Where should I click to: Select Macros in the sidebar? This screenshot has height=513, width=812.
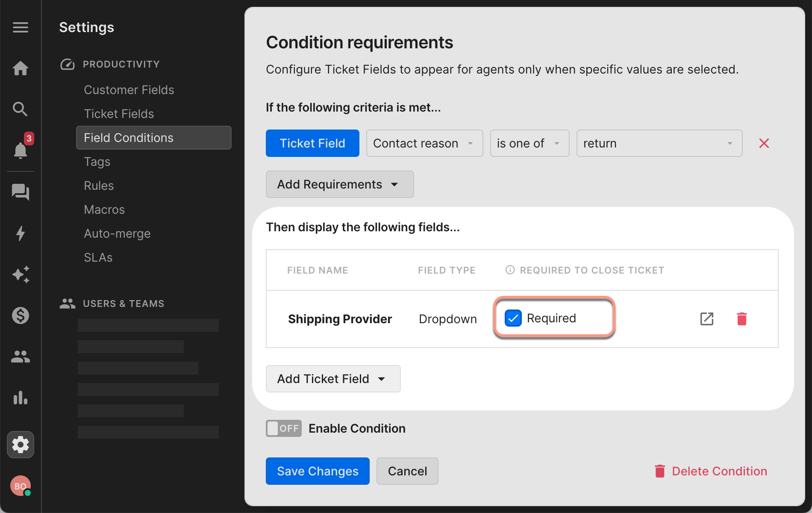coord(104,209)
